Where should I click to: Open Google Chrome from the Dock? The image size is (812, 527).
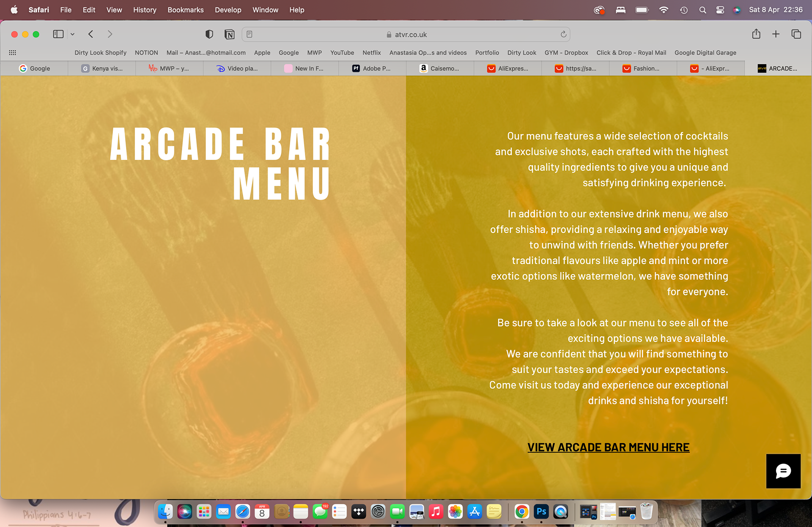[522, 512]
